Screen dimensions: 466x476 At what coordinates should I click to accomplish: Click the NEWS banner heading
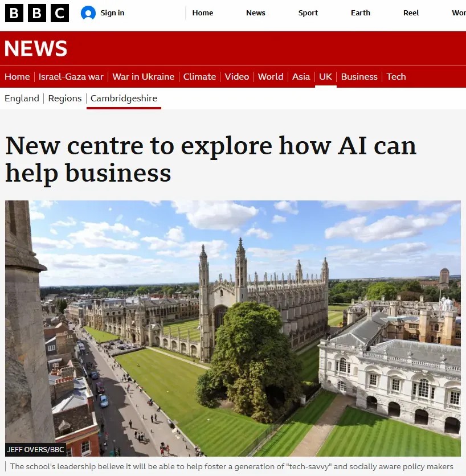coord(36,48)
